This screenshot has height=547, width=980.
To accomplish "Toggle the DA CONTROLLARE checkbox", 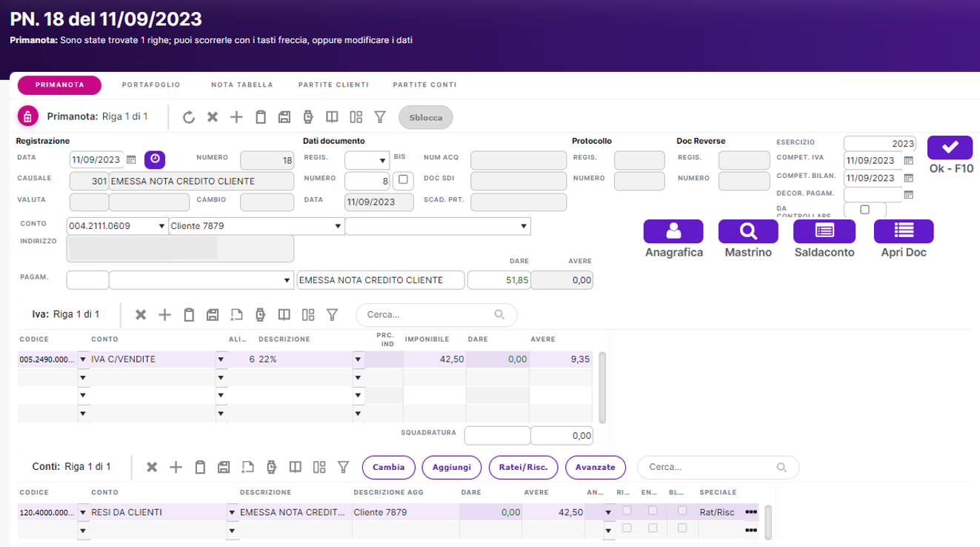I will [864, 210].
